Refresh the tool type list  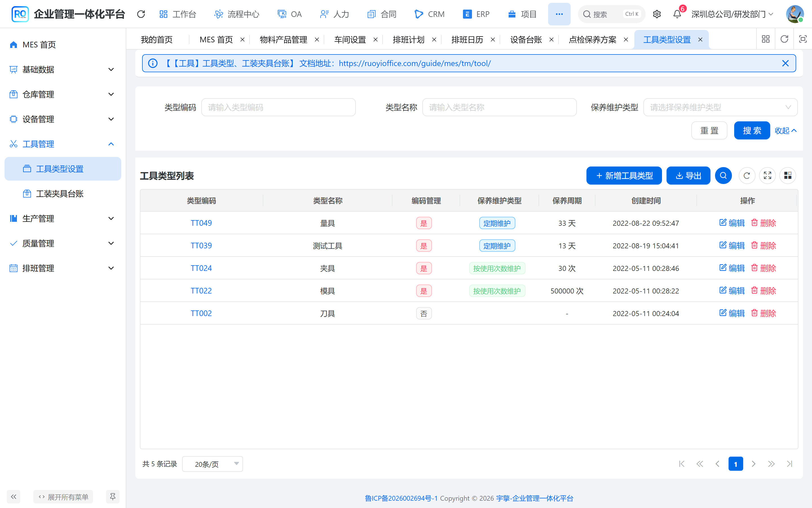click(747, 175)
